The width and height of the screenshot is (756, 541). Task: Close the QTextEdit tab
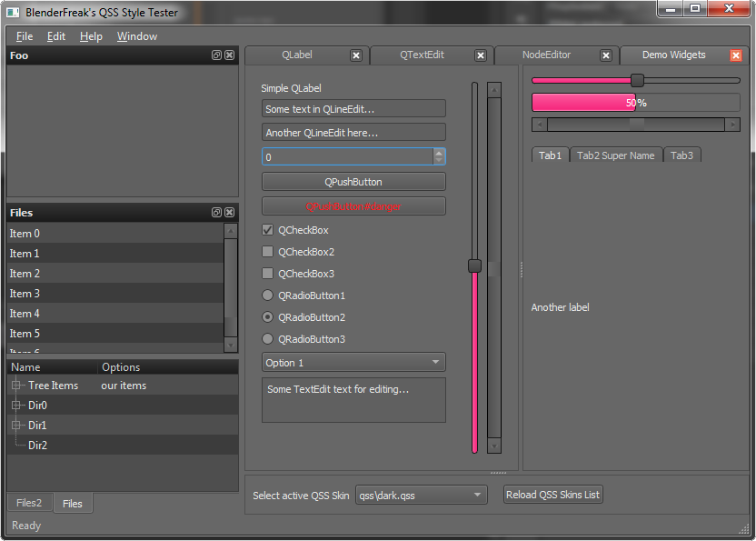[480, 55]
